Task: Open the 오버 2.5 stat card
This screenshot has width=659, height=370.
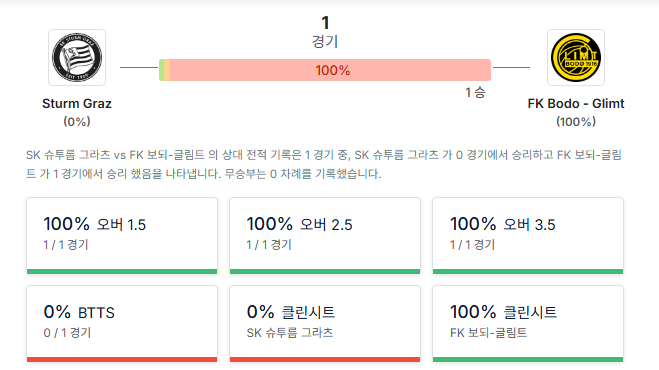Action: coord(325,235)
